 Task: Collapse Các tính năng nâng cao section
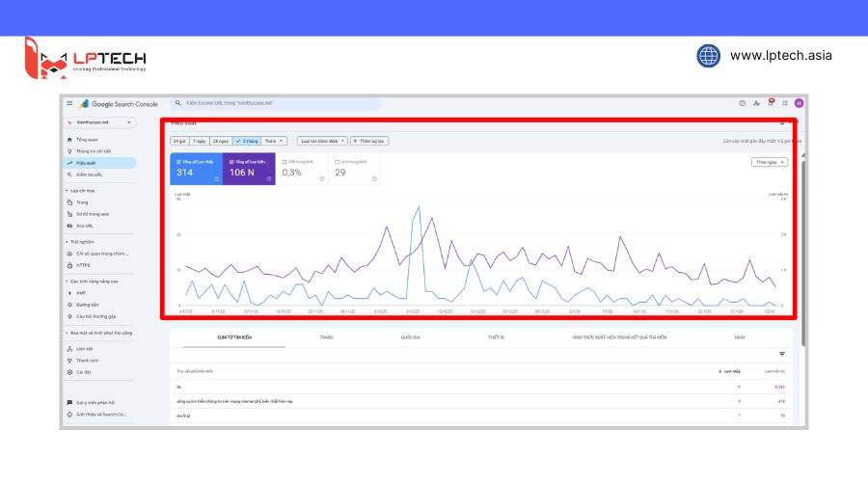(x=92, y=281)
